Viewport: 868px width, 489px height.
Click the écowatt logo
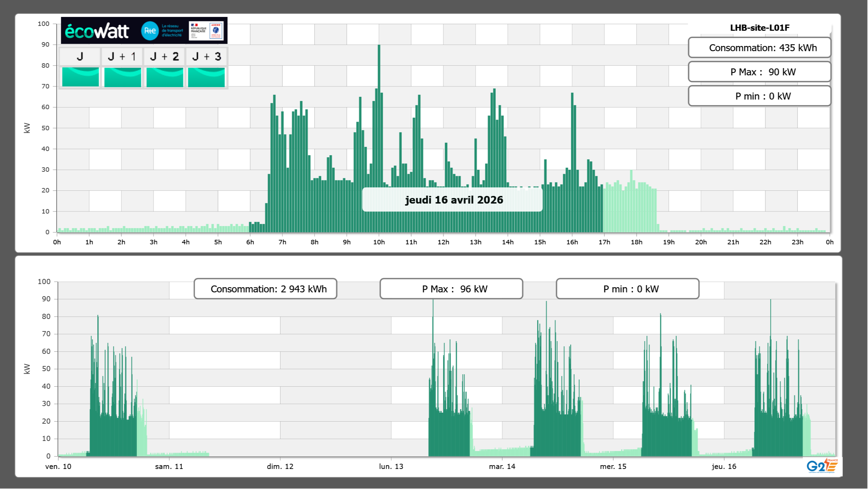97,31
